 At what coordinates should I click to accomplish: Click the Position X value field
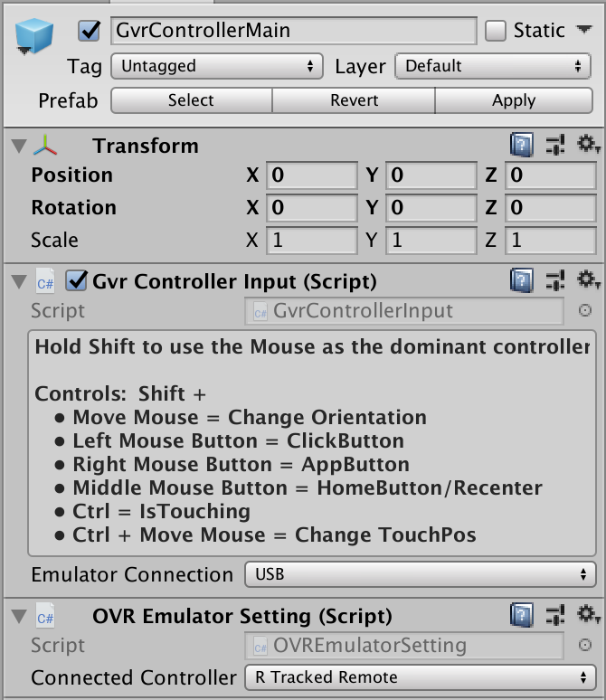[310, 175]
